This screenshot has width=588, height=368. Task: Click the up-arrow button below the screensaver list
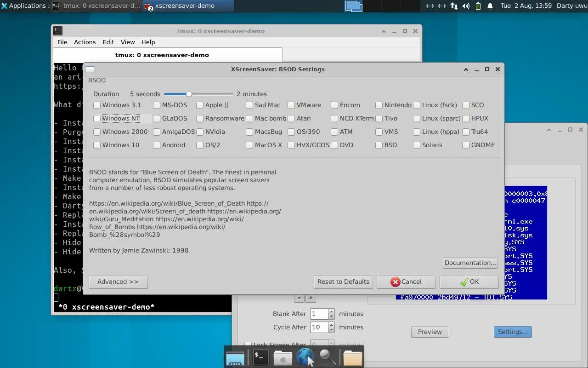(x=311, y=298)
